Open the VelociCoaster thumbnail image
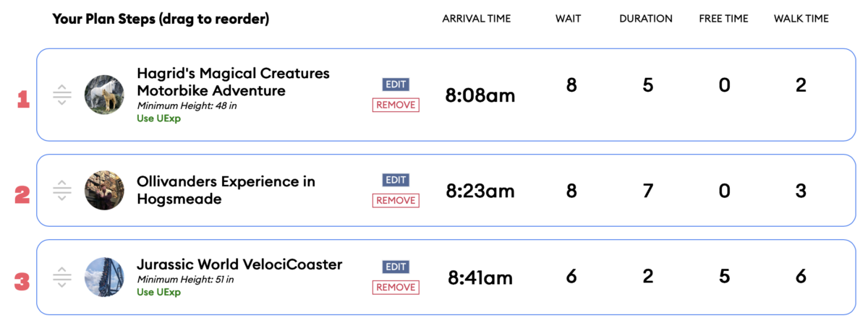This screenshot has width=868, height=323. point(104,277)
